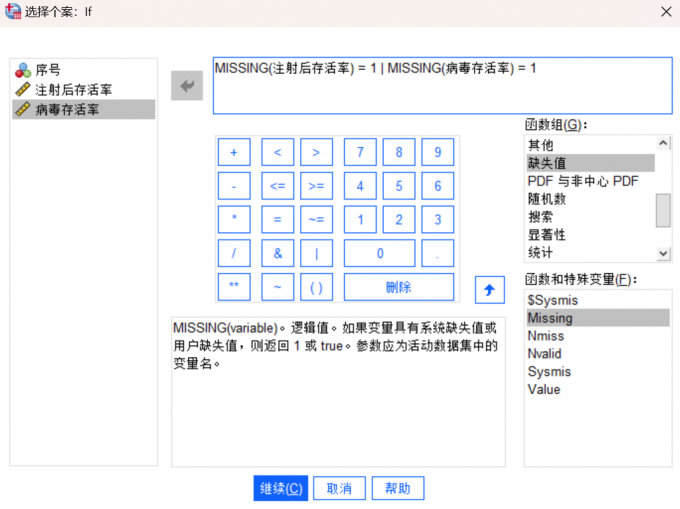This screenshot has height=509, width=680.
Task: Select Nvalid in functions list
Action: pyautogui.click(x=546, y=354)
